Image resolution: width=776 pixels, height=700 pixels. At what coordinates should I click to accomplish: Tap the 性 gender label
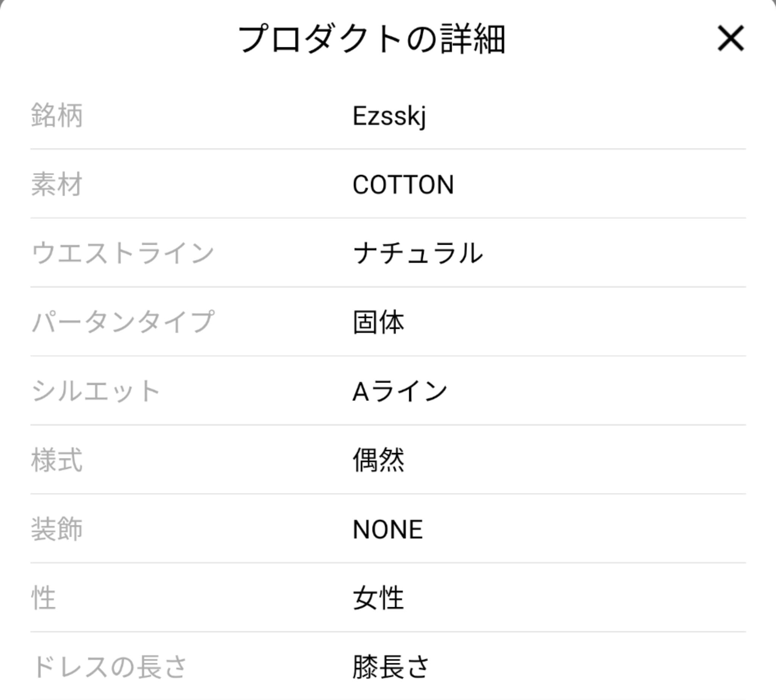pos(44,598)
